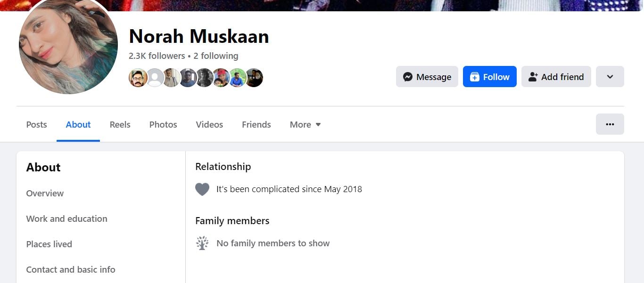Select Overview in the About sidebar
The height and width of the screenshot is (283, 644).
(45, 193)
